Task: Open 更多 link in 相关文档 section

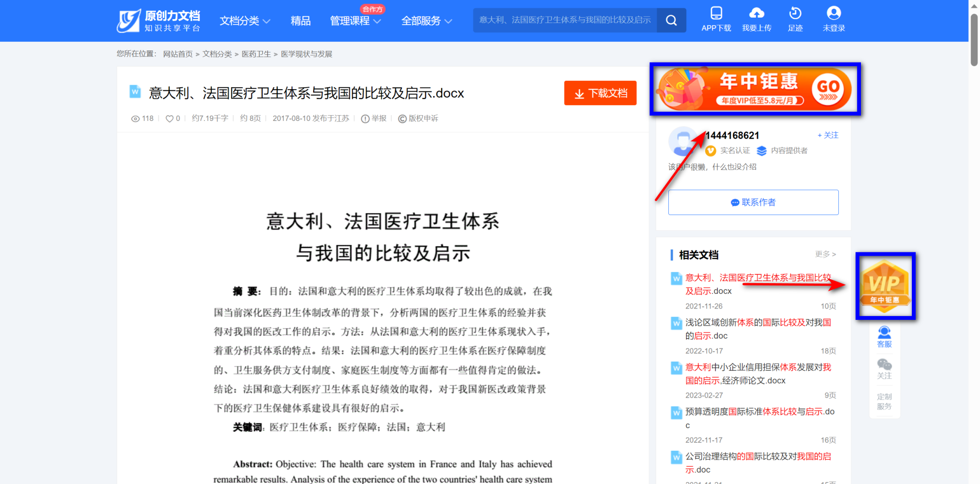Action: pyautogui.click(x=825, y=254)
